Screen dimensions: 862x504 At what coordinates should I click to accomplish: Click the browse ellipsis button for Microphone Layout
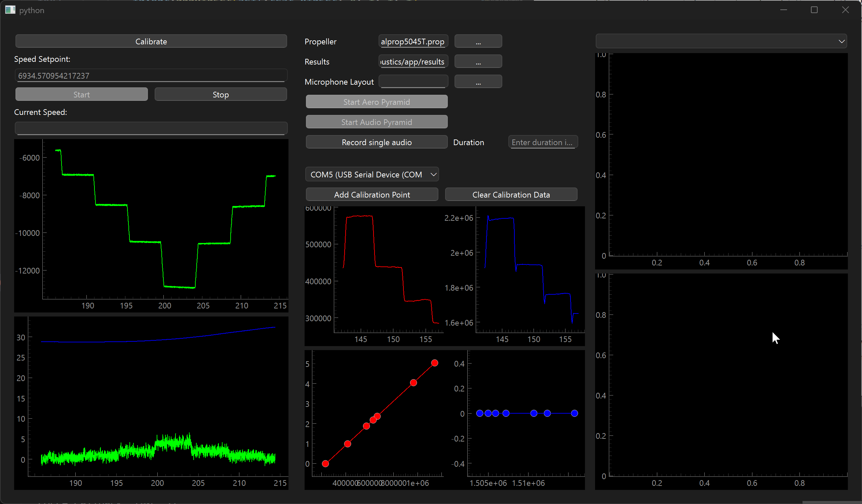478,82
